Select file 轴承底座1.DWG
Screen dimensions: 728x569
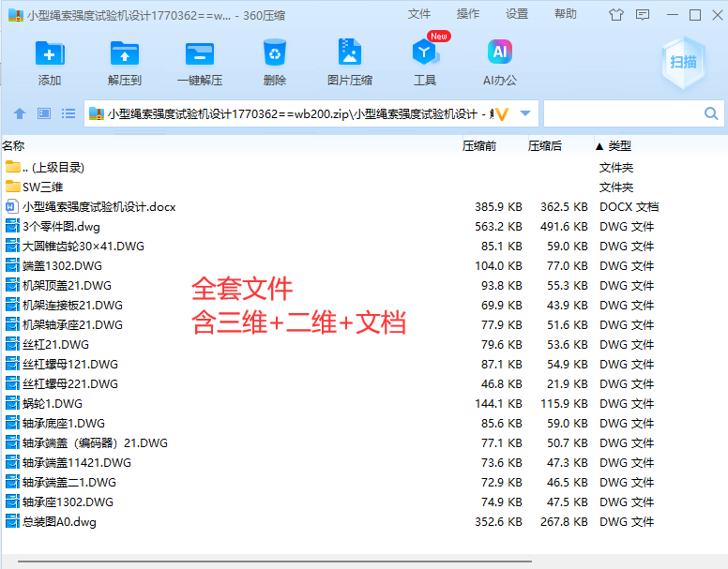click(64, 423)
